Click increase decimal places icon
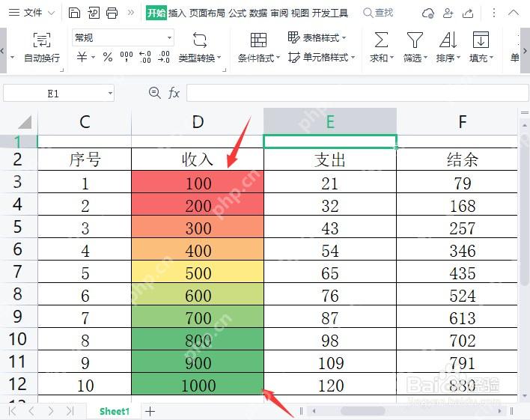 coord(145,57)
